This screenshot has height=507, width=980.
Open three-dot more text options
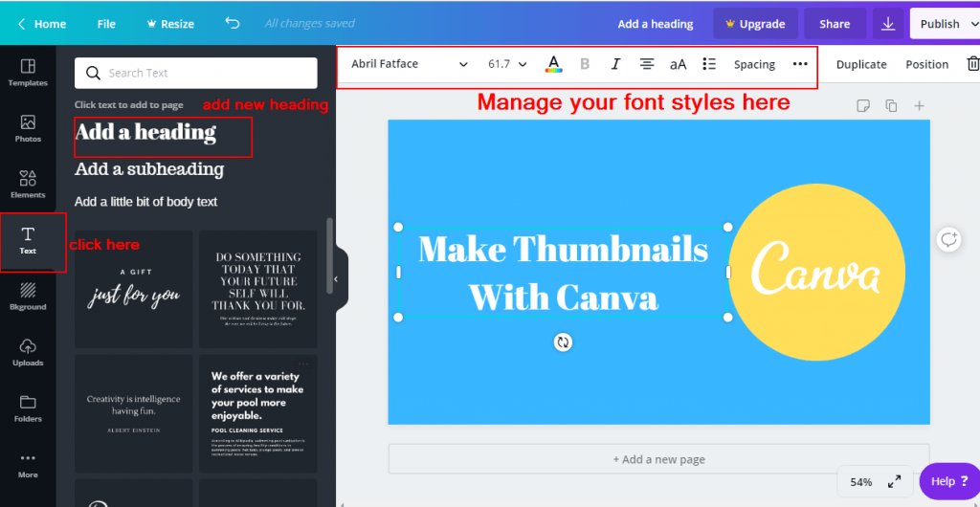pyautogui.click(x=800, y=64)
